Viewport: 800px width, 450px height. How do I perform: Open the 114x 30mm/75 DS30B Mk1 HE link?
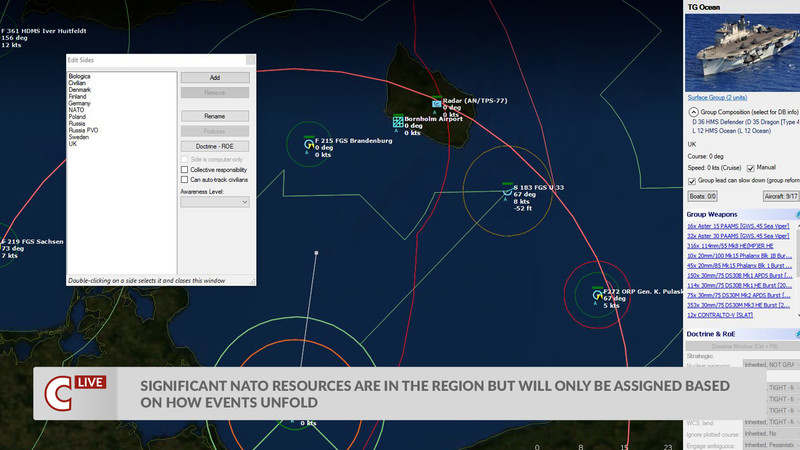coord(739,285)
